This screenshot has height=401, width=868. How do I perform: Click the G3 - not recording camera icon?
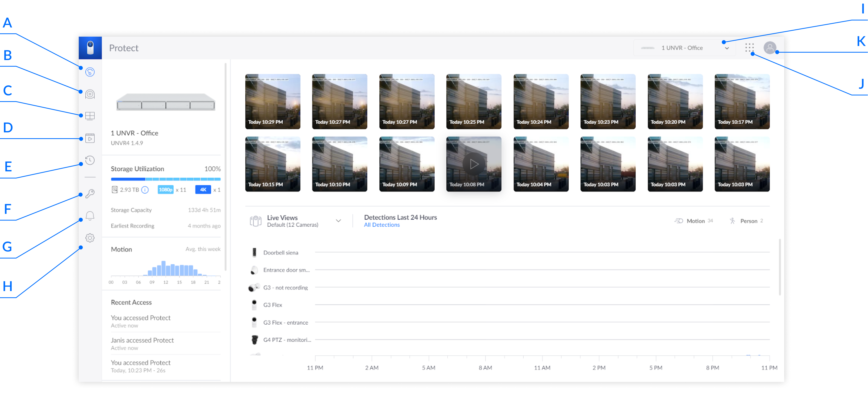pyautogui.click(x=254, y=287)
